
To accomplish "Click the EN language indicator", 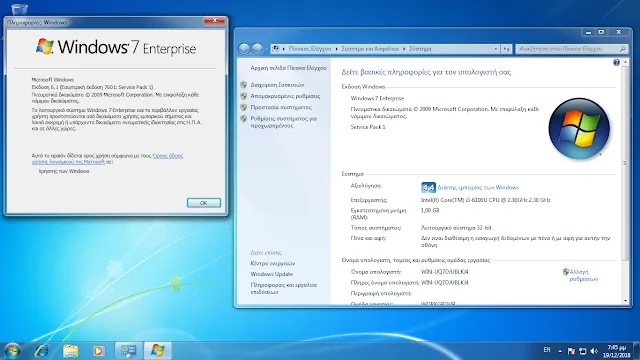I will point(547,350).
